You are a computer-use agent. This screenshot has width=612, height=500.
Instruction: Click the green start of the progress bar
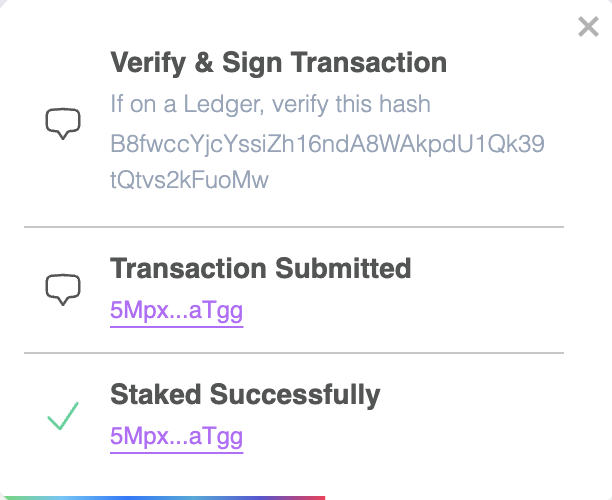(12, 498)
